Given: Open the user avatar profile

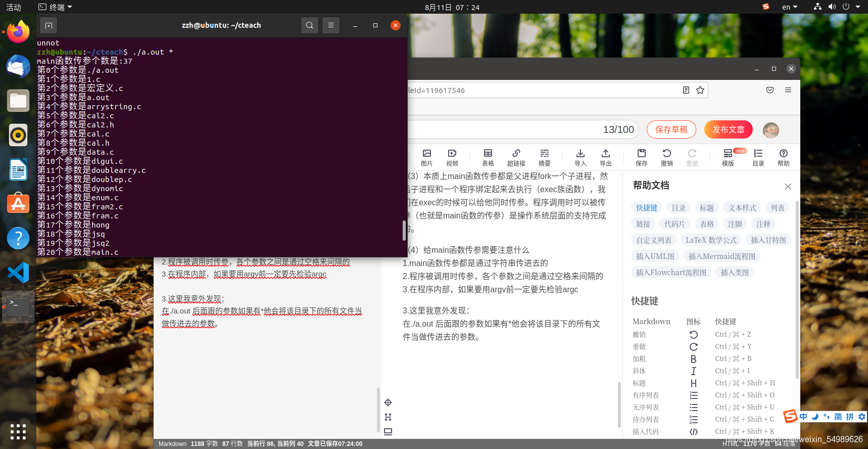Looking at the screenshot, I should (771, 130).
